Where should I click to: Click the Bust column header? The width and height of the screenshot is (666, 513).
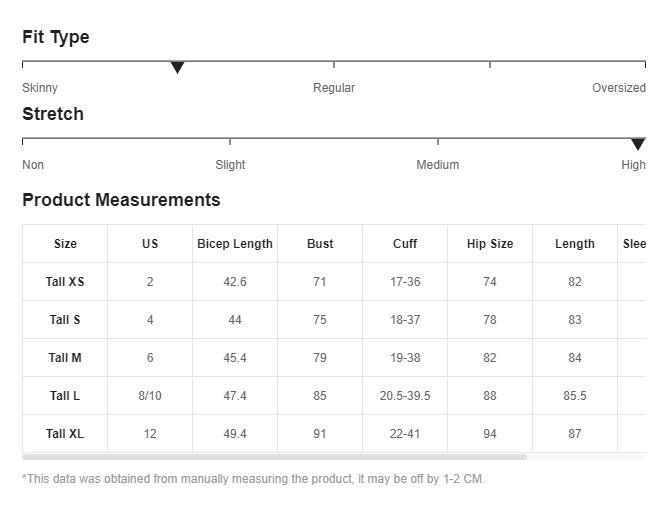tap(320, 244)
